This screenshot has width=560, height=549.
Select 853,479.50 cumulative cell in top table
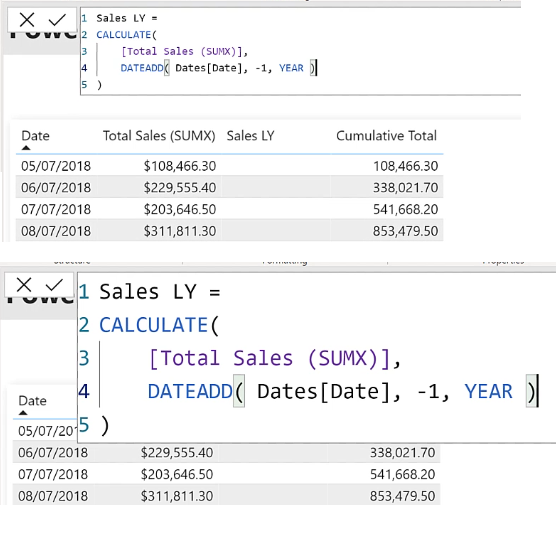pyautogui.click(x=405, y=231)
